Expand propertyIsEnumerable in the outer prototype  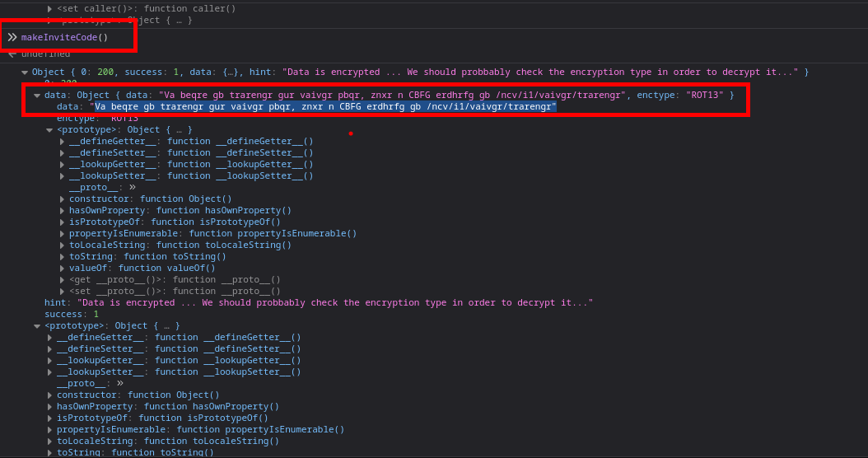(x=50, y=430)
